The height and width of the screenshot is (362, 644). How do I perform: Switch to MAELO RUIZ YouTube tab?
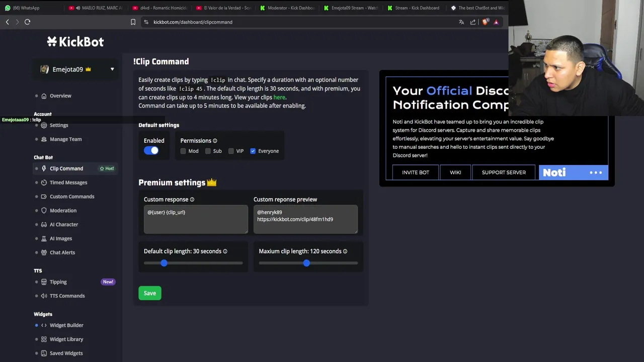95,8
